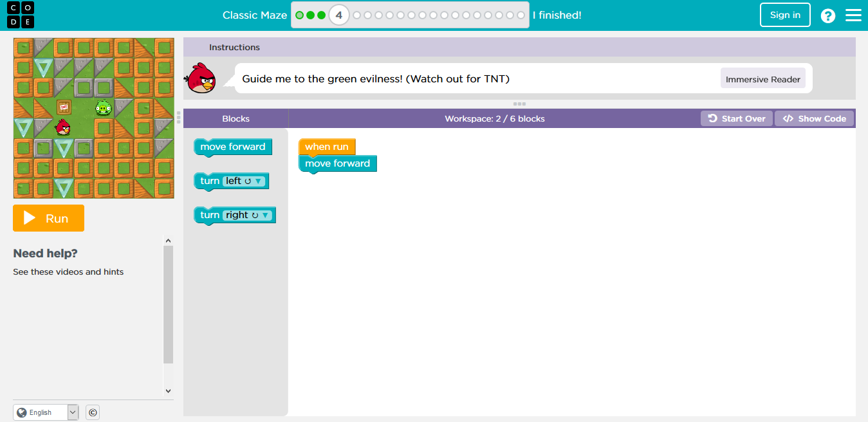
Task: Click the red bird avatar beside the instructions
Action: point(200,78)
